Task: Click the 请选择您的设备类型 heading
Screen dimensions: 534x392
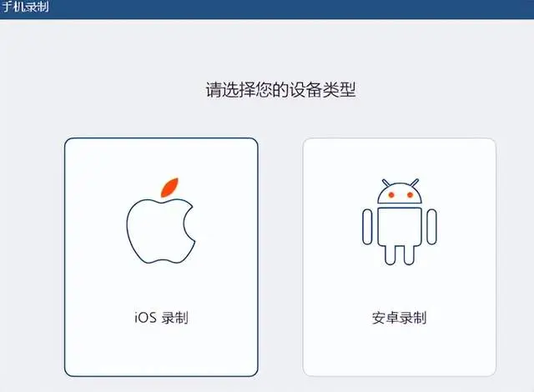Action: click(280, 90)
